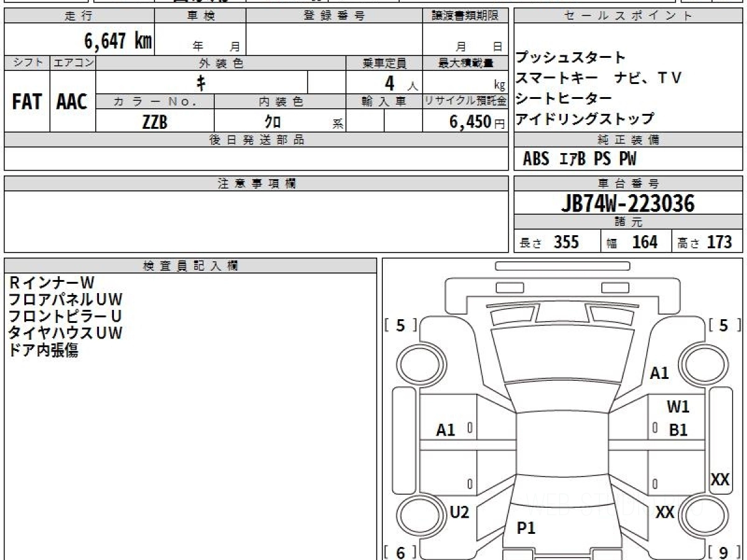This screenshot has height=560, width=747.
Task: Click the 注意事項欄 section header
Action: click(x=256, y=184)
